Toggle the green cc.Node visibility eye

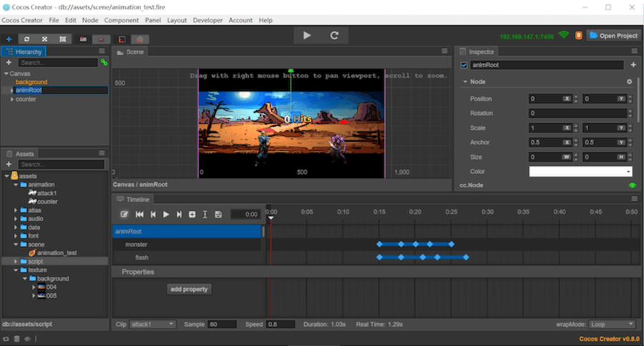pos(632,185)
